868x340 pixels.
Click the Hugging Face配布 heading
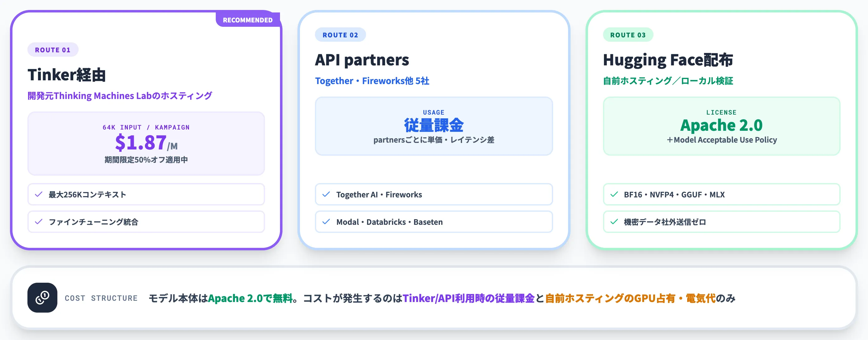click(x=668, y=60)
